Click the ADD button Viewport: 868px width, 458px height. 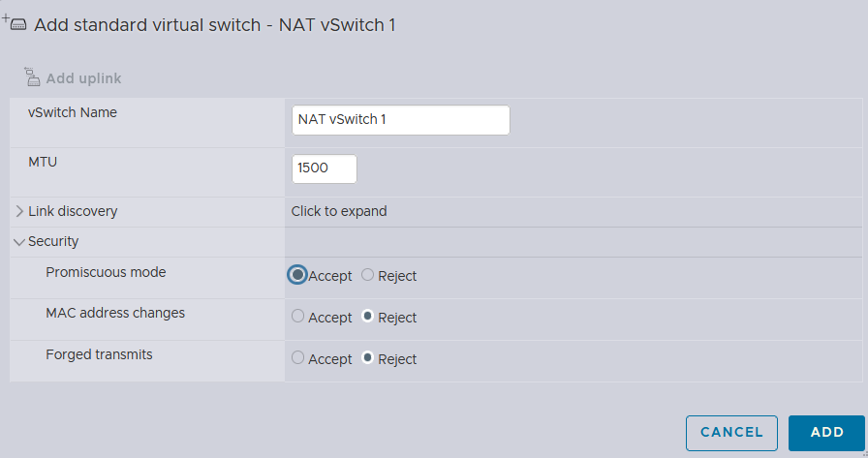click(x=826, y=433)
